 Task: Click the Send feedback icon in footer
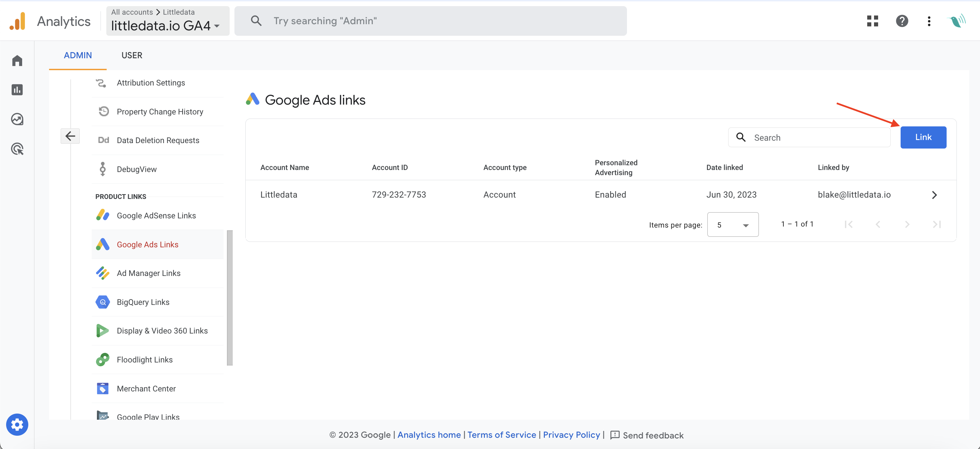pos(615,435)
